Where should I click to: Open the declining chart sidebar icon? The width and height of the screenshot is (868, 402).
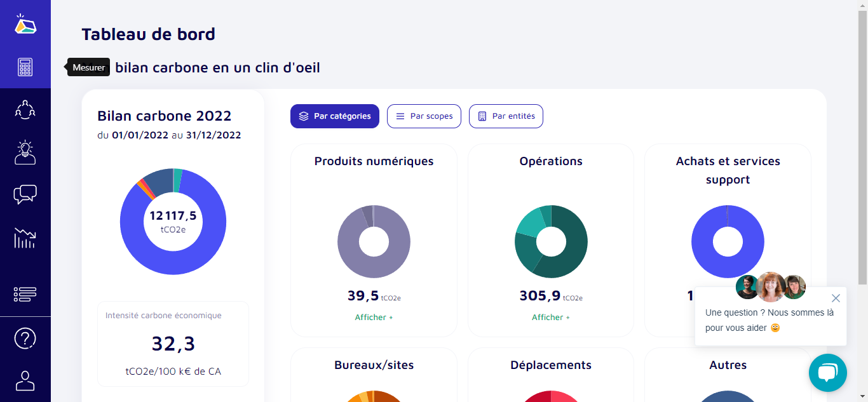[x=25, y=238]
